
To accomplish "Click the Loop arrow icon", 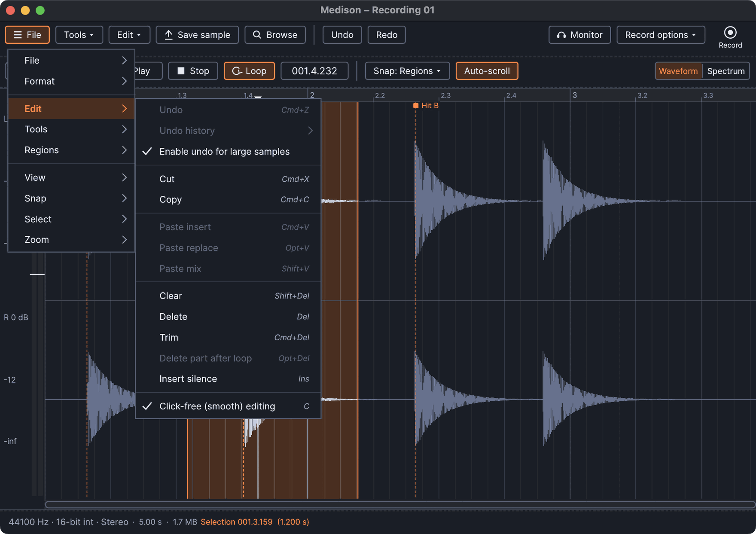I will pos(237,71).
